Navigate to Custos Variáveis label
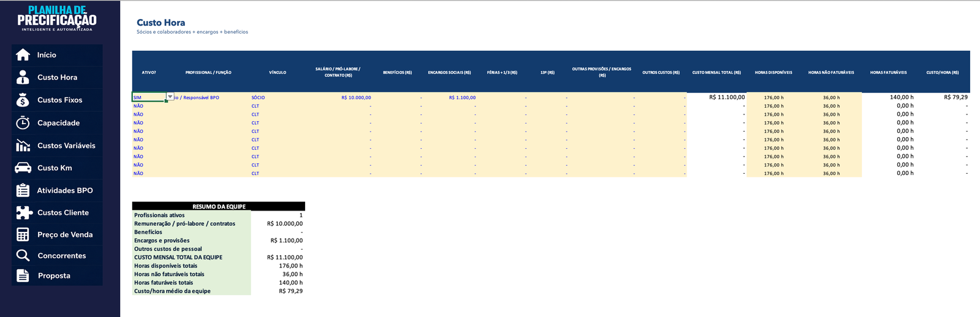 click(x=66, y=146)
